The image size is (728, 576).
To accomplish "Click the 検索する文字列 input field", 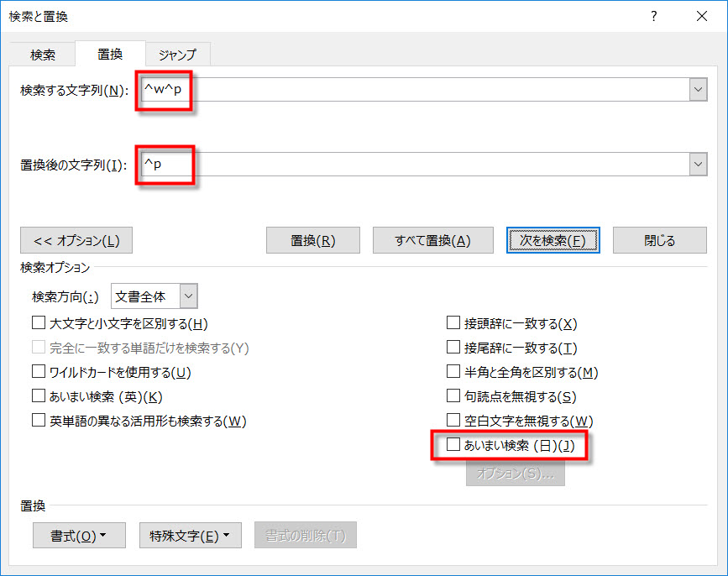I will 437,90.
